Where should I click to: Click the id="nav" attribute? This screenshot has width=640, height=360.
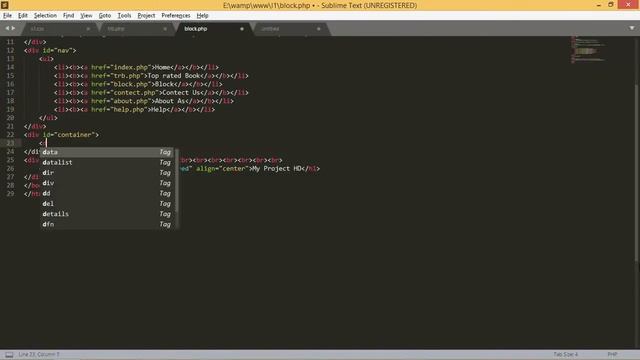click(x=58, y=51)
